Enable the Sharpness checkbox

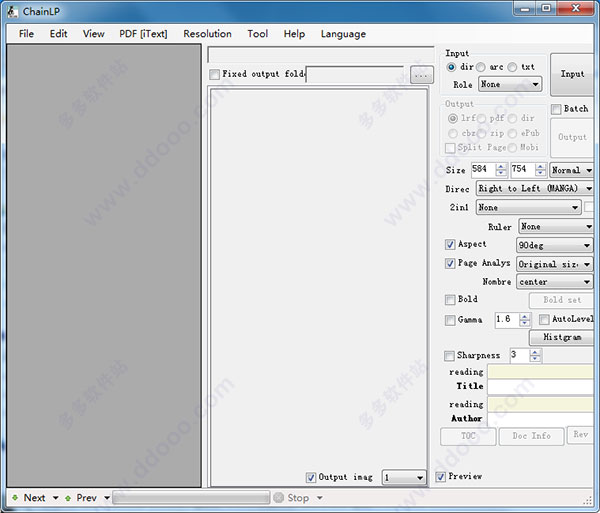pyautogui.click(x=449, y=356)
